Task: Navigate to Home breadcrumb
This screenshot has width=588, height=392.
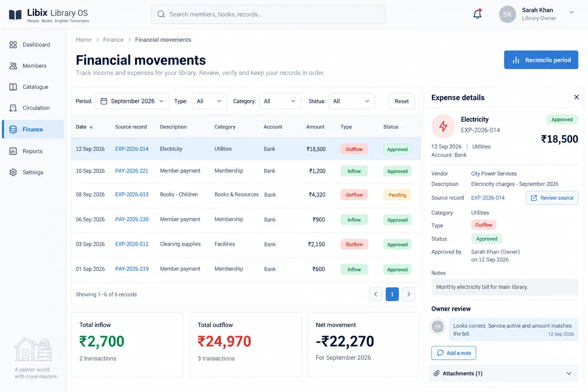Action: 83,40
